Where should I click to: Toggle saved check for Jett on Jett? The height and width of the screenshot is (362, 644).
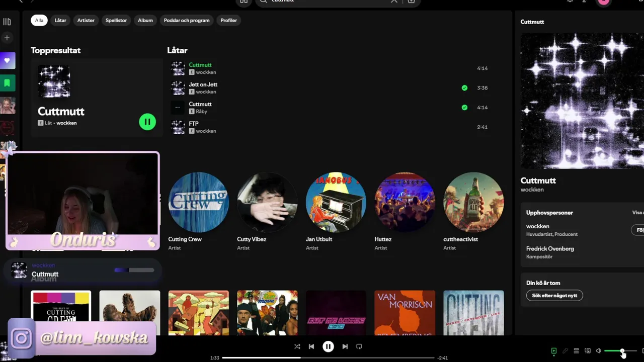464,88
